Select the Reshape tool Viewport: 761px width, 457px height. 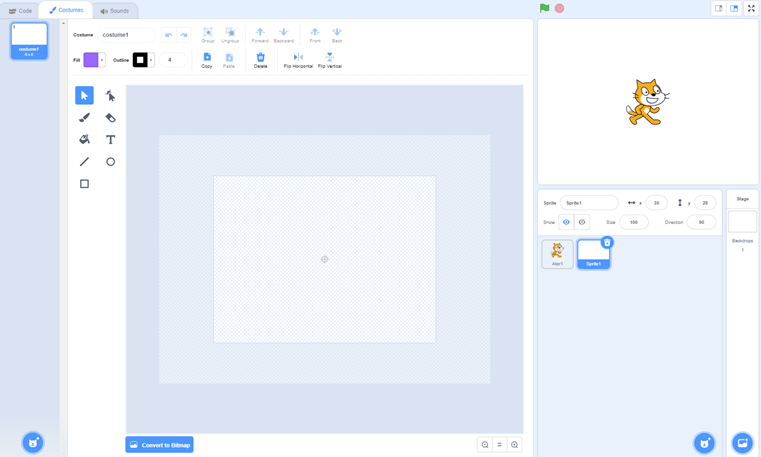[110, 96]
